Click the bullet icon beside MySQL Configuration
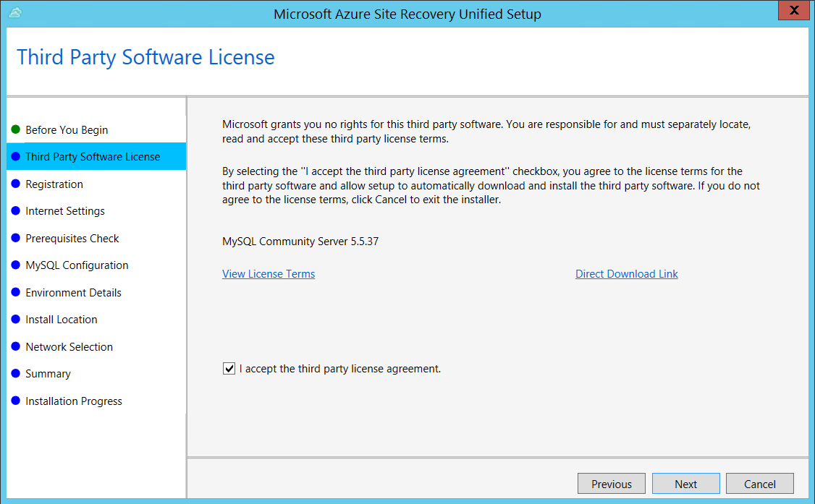 pyautogui.click(x=15, y=265)
